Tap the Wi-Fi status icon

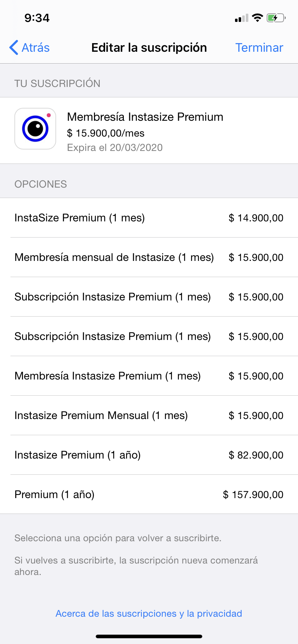[257, 18]
